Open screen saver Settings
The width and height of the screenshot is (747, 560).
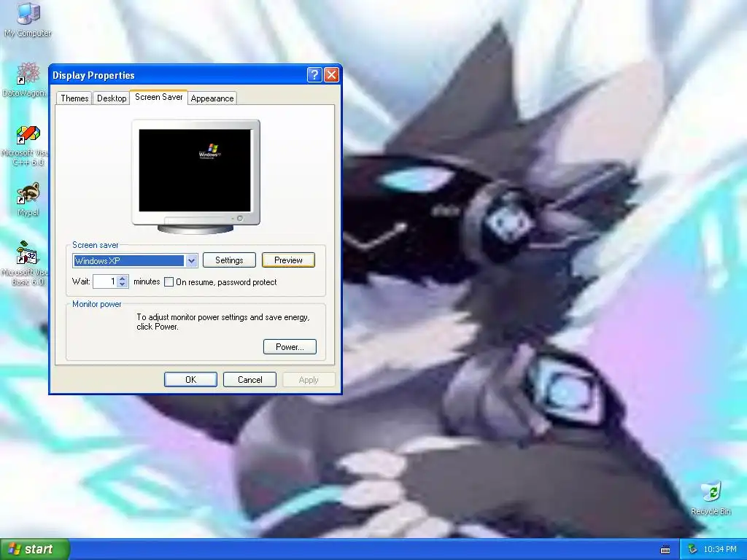[229, 260]
